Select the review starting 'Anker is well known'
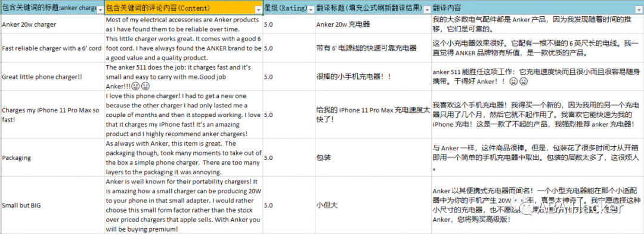 184,205
